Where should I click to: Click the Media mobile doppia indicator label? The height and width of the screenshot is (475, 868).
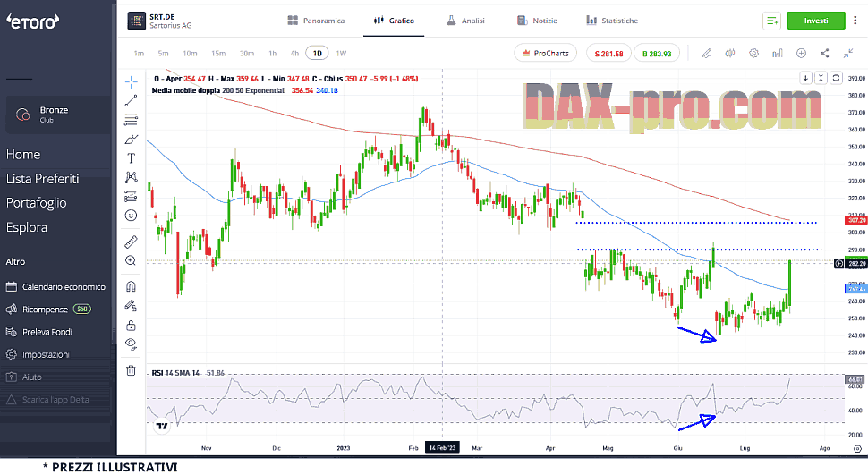tap(218, 90)
